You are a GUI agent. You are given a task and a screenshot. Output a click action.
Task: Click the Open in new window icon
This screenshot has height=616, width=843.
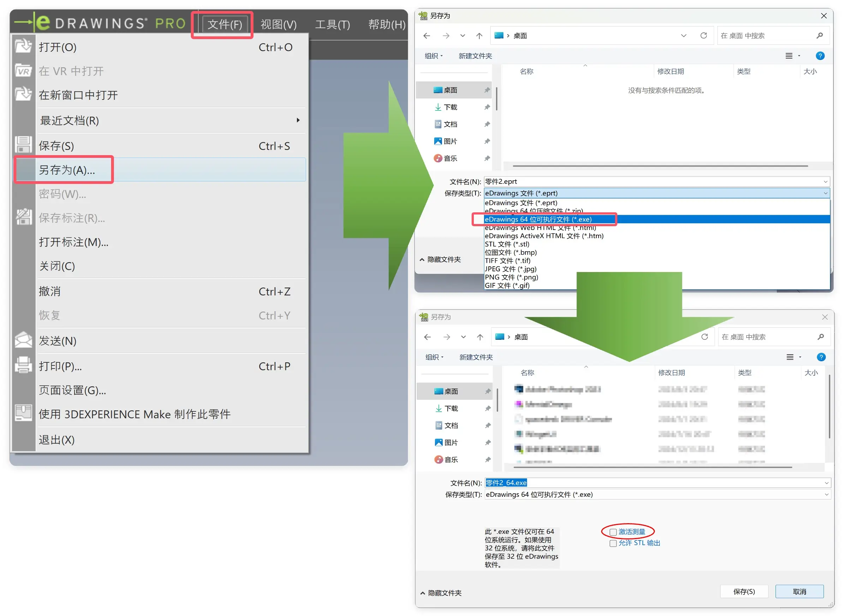click(23, 94)
